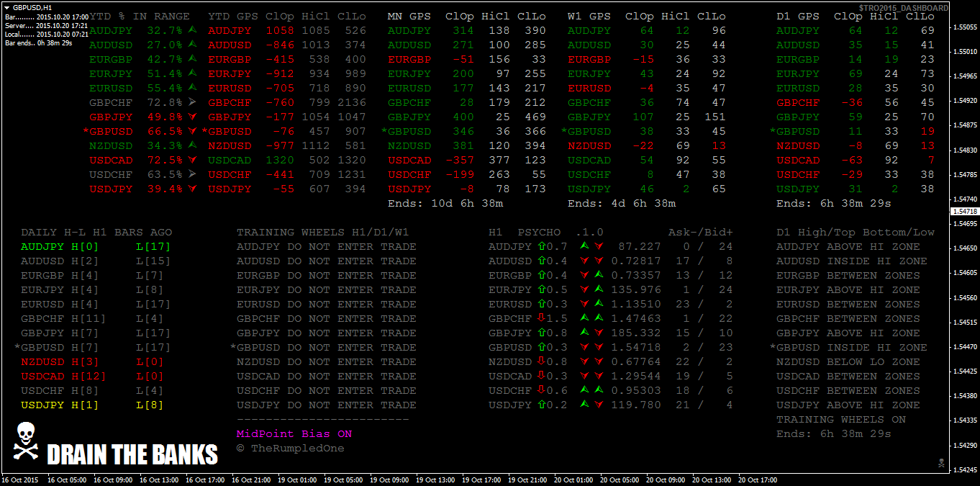Click the green up arrow beside AUDJPY 32.7%
Viewport: 980px width, 486px height.
pyautogui.click(x=192, y=30)
